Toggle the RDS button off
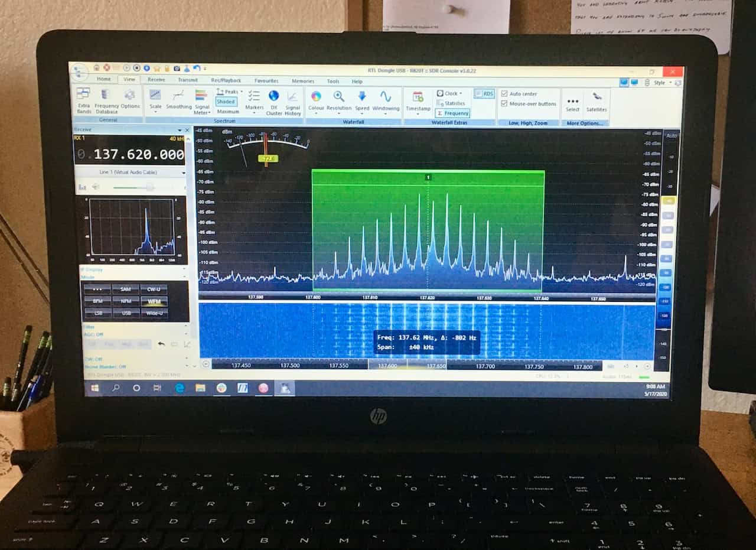The height and width of the screenshot is (550, 756). click(x=485, y=93)
